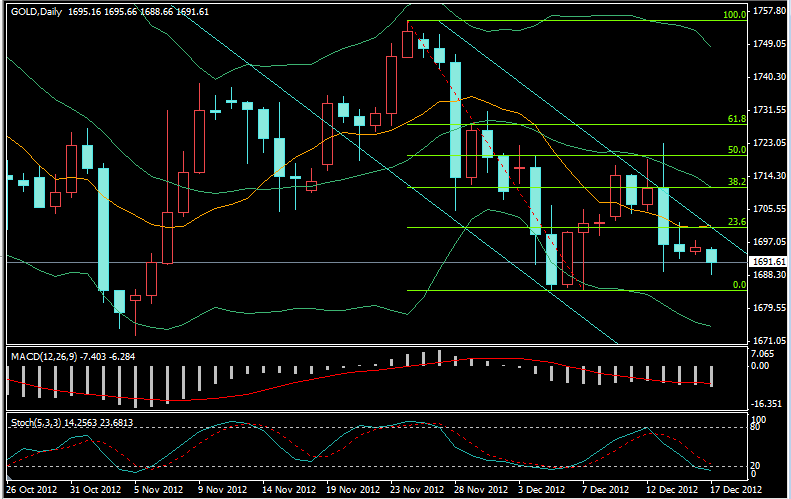This screenshot has width=791, height=499.
Task: Select the red dashed Fibonacci trend line
Action: pos(496,155)
